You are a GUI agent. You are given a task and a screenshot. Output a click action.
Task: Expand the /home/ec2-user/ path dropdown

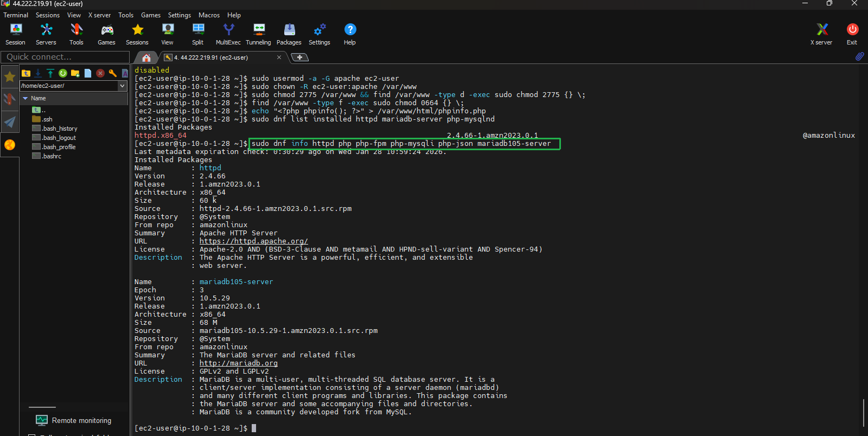[122, 86]
